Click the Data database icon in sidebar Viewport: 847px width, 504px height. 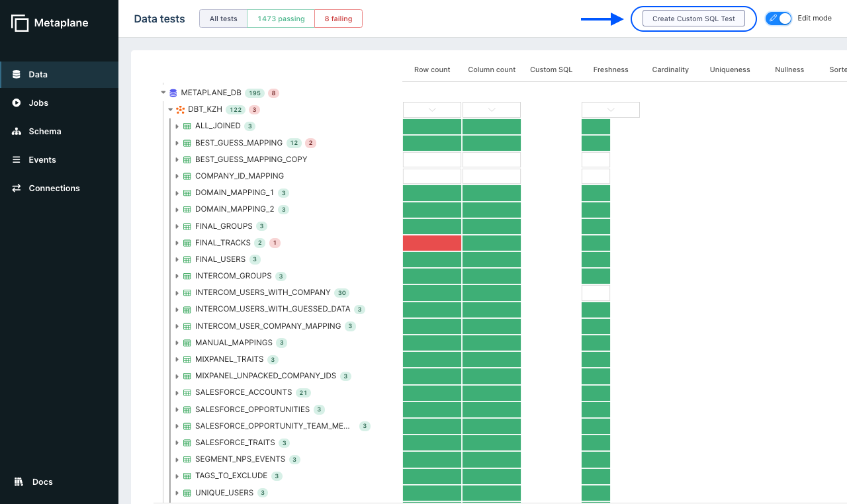click(x=17, y=75)
